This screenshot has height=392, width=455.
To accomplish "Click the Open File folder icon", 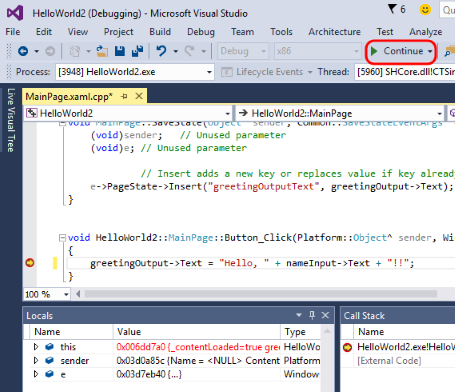I will [102, 51].
